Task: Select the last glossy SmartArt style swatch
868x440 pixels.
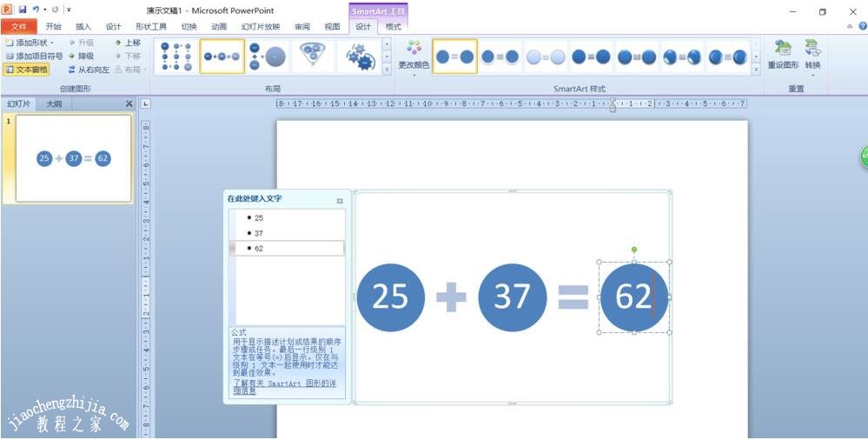Action: coord(727,57)
